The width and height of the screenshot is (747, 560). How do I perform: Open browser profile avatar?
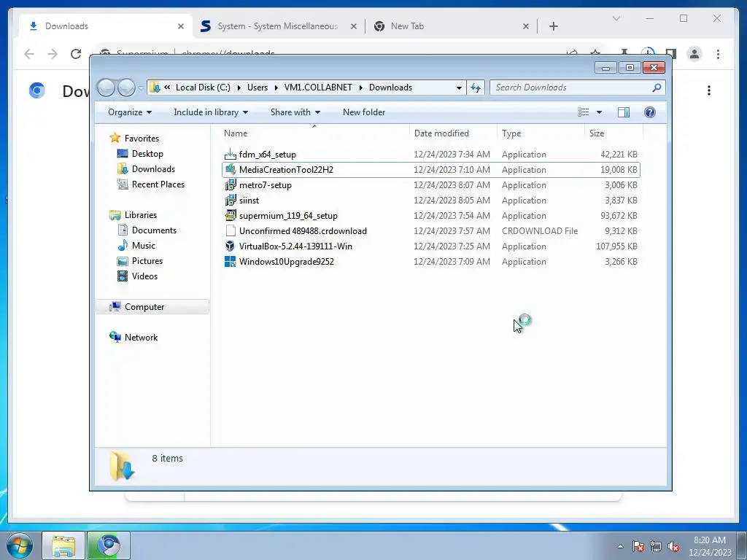tap(694, 54)
